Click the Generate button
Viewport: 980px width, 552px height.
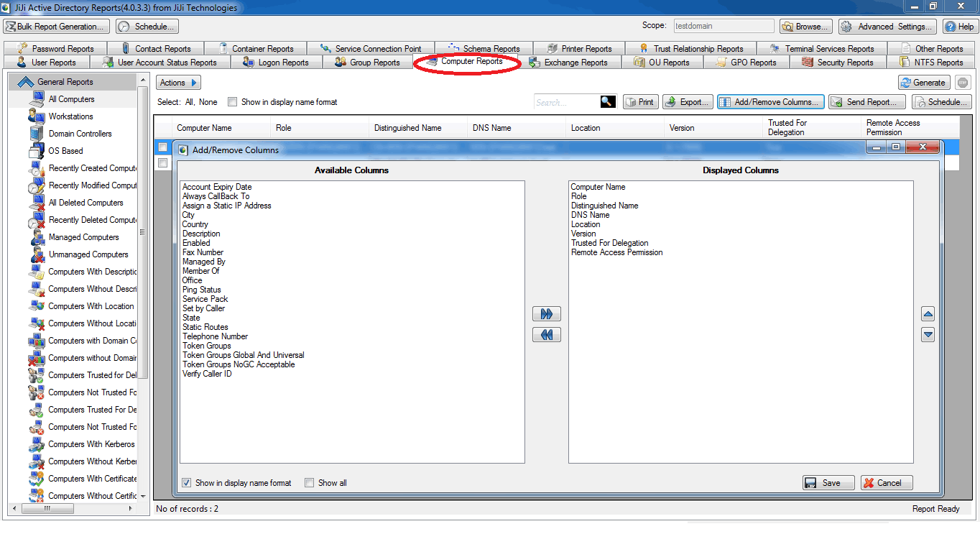click(924, 83)
